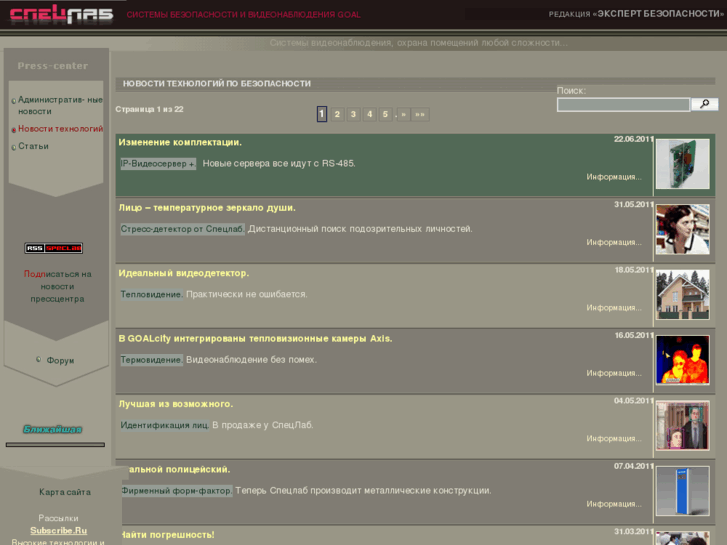Click the single-arrow next page button
Viewport: 727px width, 545px height.
[x=403, y=114]
